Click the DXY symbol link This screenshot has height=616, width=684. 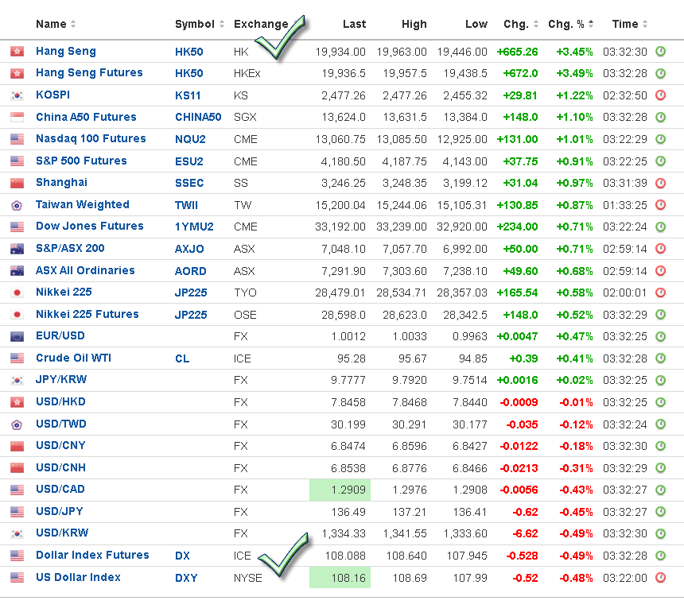(x=186, y=578)
